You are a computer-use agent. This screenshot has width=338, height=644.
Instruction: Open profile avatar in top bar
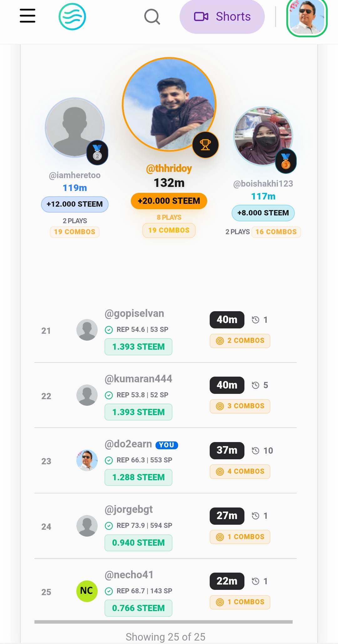pyautogui.click(x=307, y=17)
